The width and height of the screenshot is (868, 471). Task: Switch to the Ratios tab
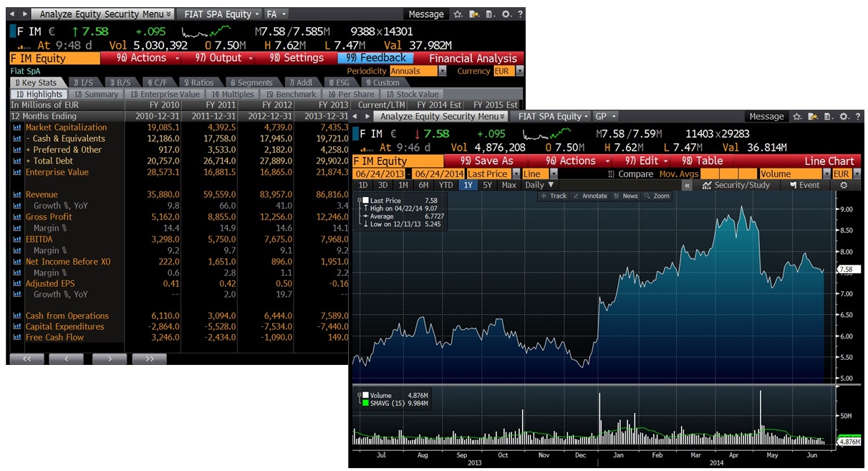(x=198, y=83)
